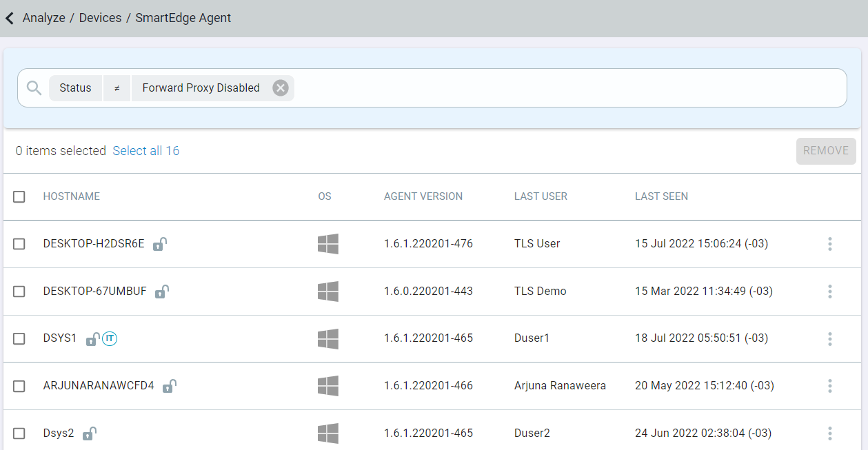Remove the Forward Proxy Disabled filter chip
This screenshot has width=868, height=450.
tap(280, 88)
